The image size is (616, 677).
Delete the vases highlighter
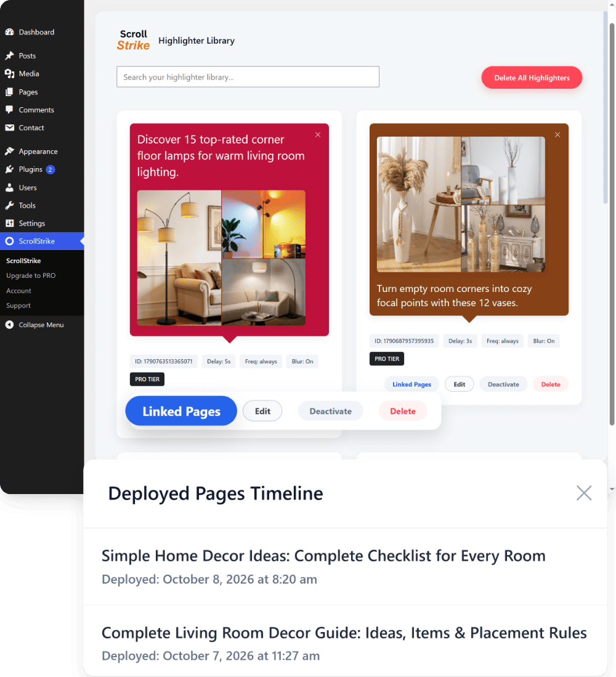(551, 384)
